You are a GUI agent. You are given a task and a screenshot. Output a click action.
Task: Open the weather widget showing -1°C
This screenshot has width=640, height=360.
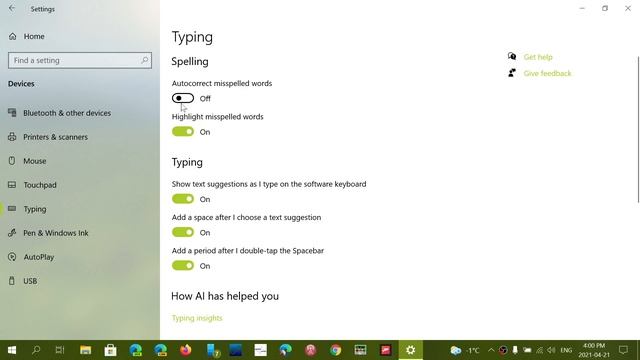465,351
